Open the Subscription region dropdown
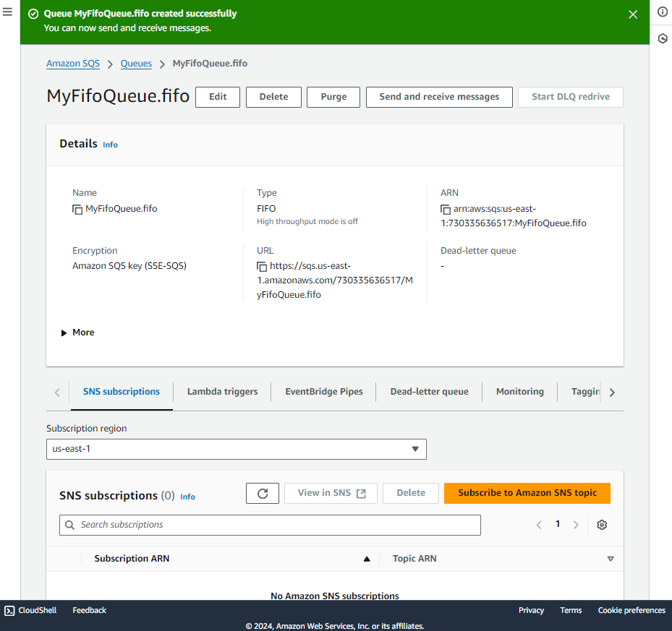The height and width of the screenshot is (631, 672). pyautogui.click(x=236, y=449)
